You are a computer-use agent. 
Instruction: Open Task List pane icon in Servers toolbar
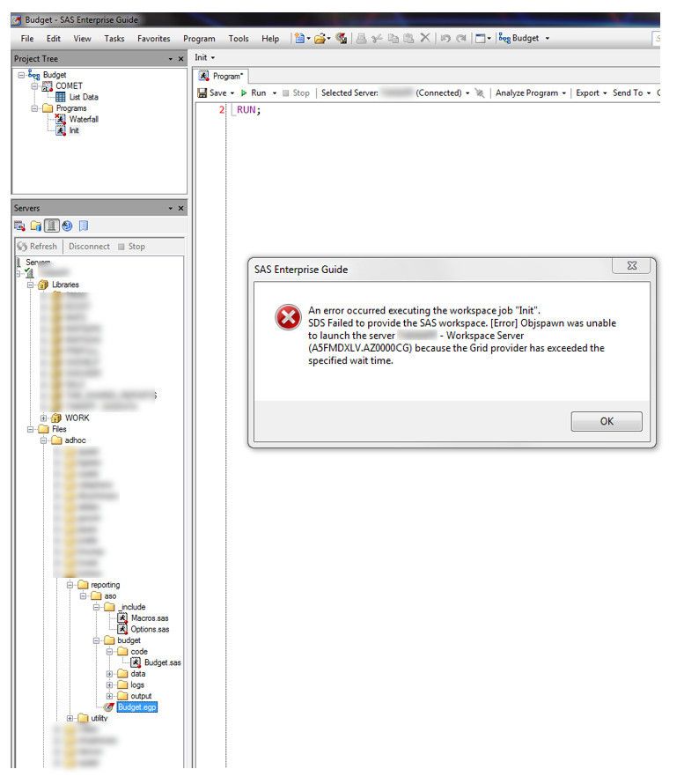(19, 226)
